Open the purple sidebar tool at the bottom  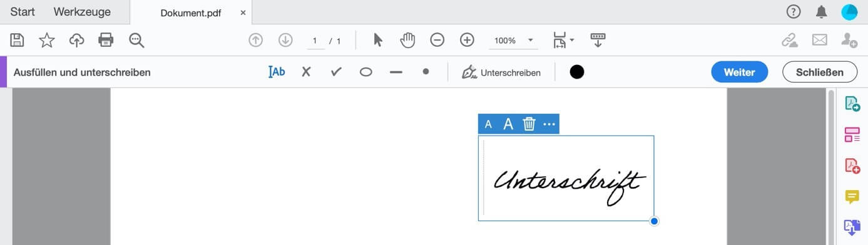(852, 227)
